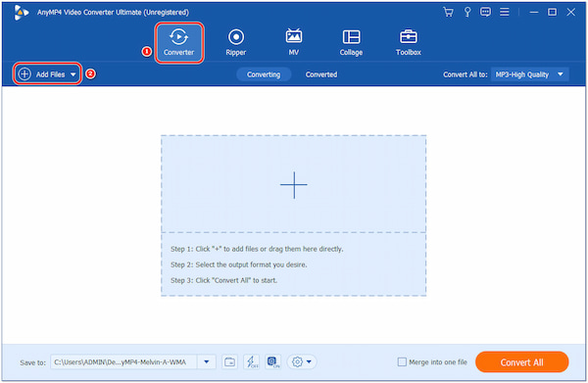
Task: Open the Toolbox tab
Action: point(409,43)
